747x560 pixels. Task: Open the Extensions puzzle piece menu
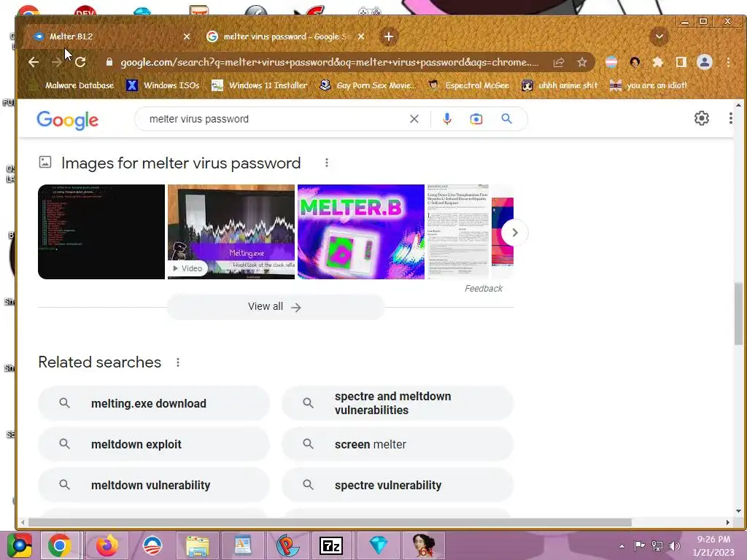pos(658,62)
